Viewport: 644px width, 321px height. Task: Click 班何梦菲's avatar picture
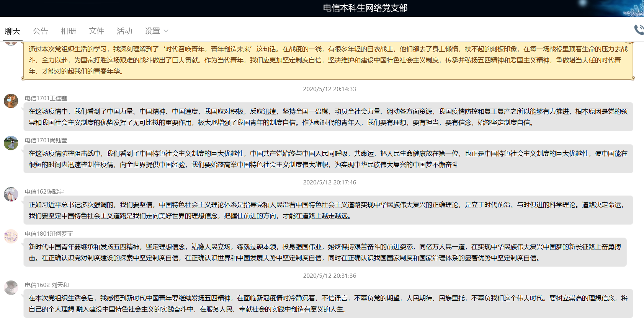click(x=11, y=236)
